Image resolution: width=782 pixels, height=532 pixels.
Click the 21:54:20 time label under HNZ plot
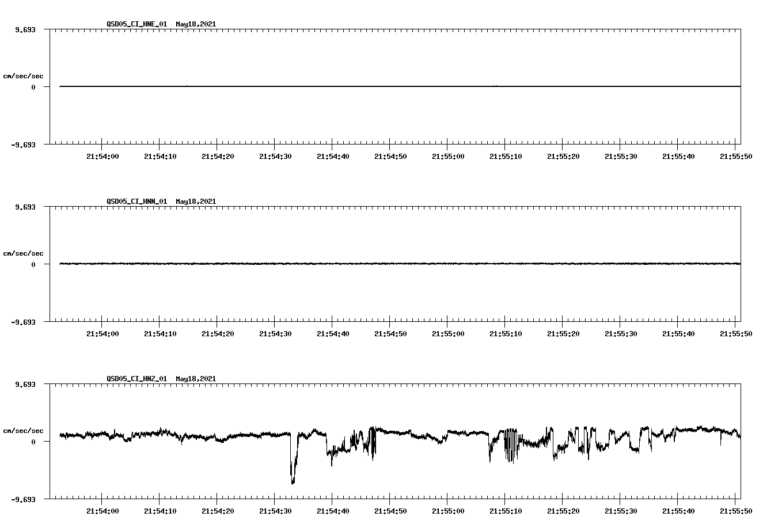[218, 511]
